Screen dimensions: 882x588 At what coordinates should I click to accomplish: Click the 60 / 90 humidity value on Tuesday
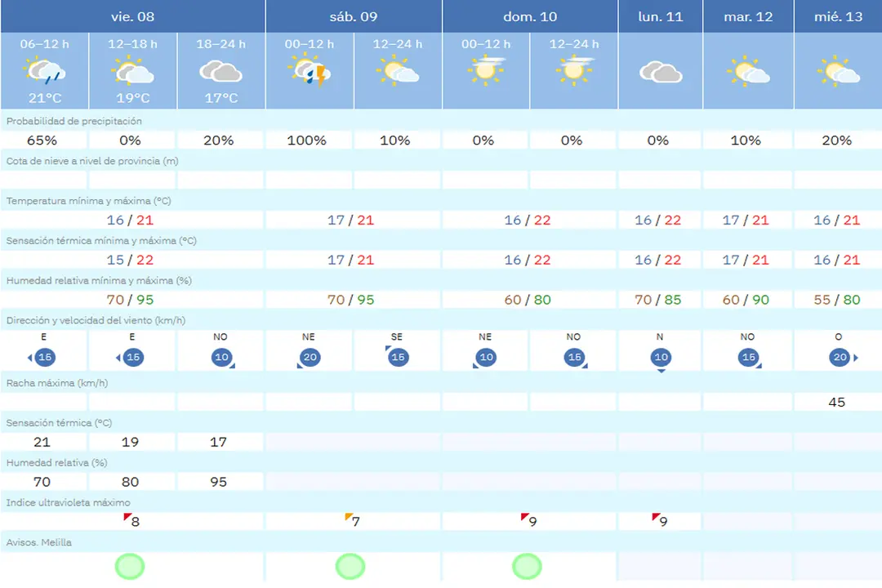[x=746, y=300]
